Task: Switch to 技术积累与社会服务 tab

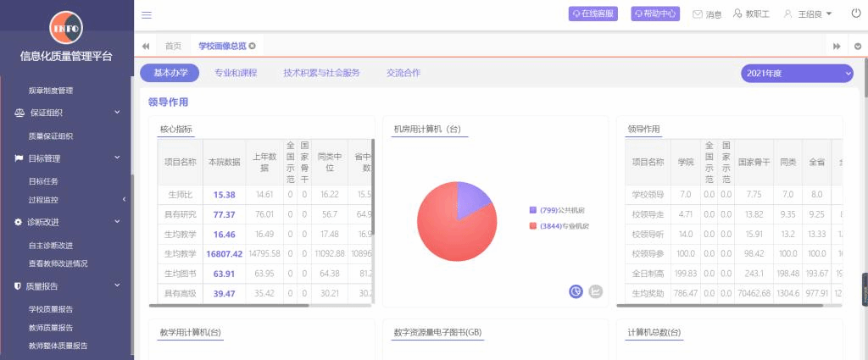Action: pyautogui.click(x=321, y=74)
